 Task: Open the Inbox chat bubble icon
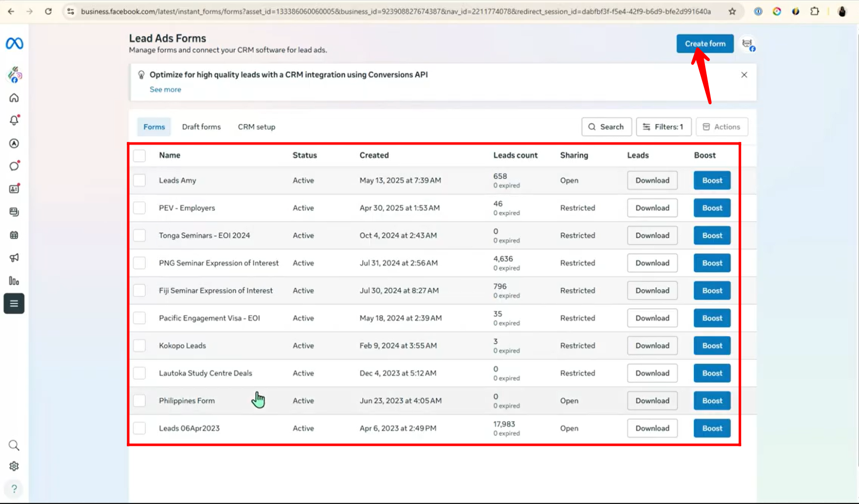pyautogui.click(x=14, y=166)
